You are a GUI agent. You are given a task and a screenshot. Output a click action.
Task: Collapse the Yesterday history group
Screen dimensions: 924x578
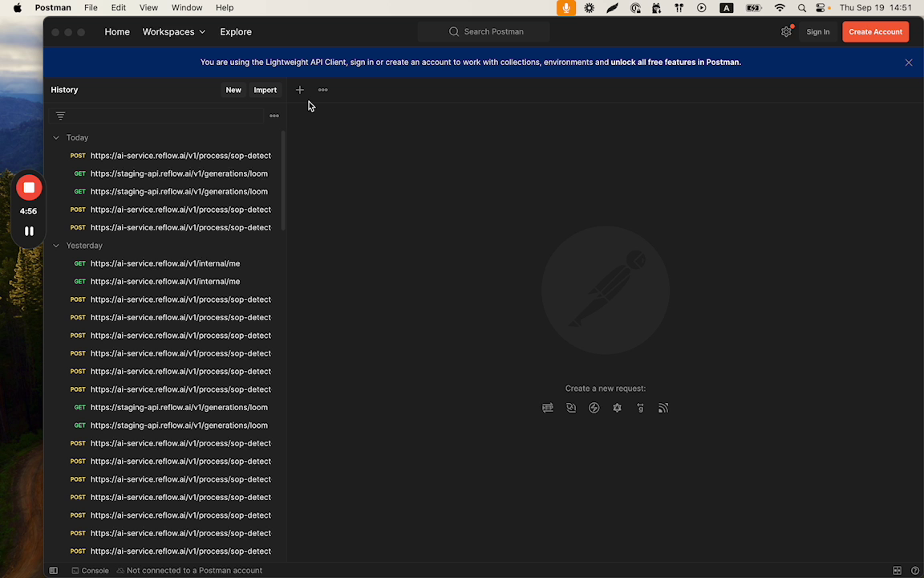55,245
